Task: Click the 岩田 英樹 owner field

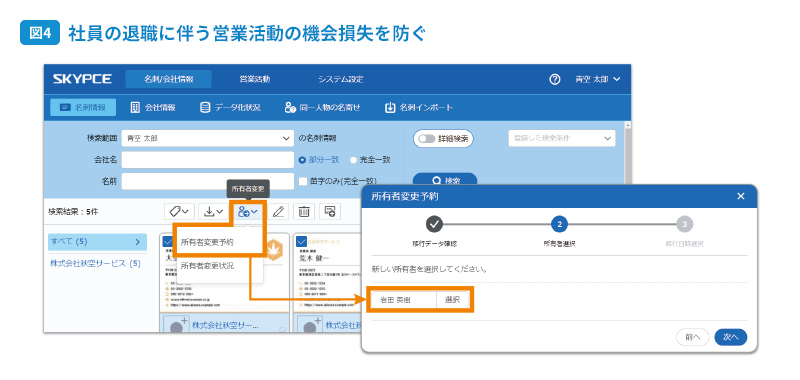Action: (x=404, y=300)
